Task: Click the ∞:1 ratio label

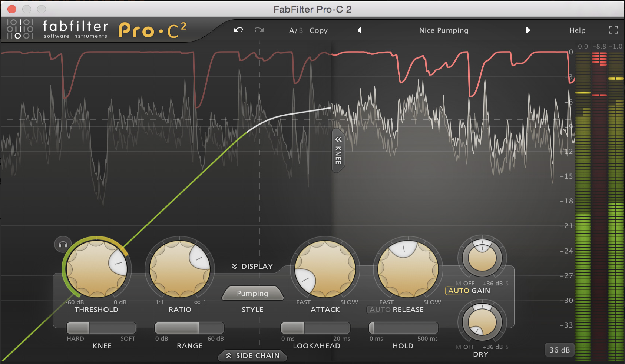Action: tap(200, 302)
